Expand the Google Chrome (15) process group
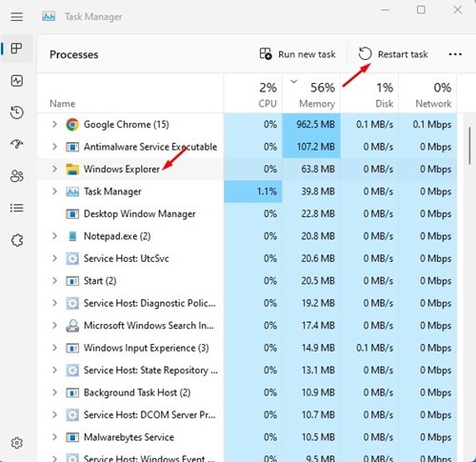Image resolution: width=476 pixels, height=462 pixels. tap(54, 124)
